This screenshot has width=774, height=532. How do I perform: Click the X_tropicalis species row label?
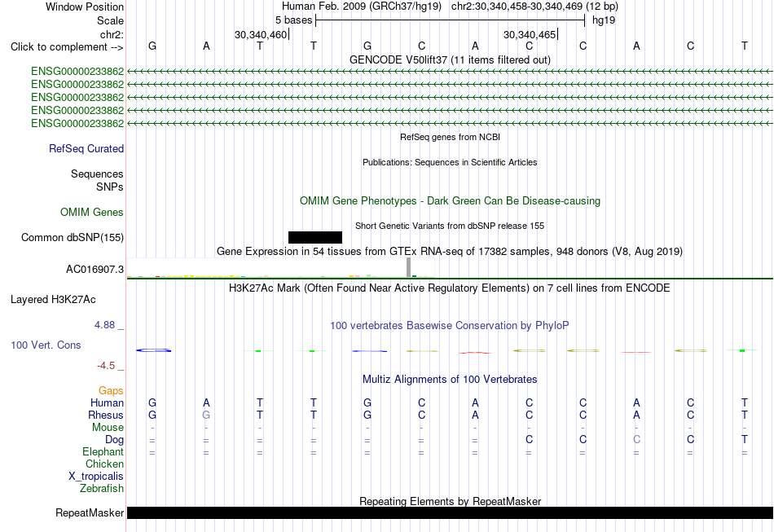[96, 477]
